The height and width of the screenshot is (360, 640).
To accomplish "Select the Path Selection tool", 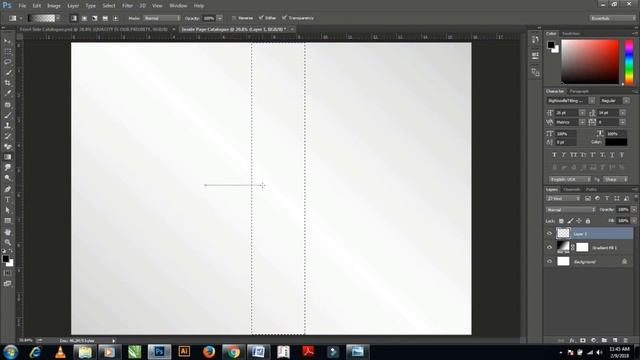I will coord(7,210).
